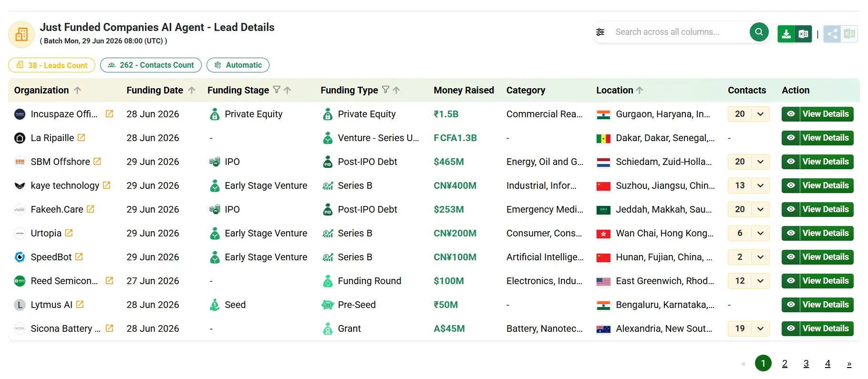Go to page 4
This screenshot has height=379, width=868.
click(827, 363)
